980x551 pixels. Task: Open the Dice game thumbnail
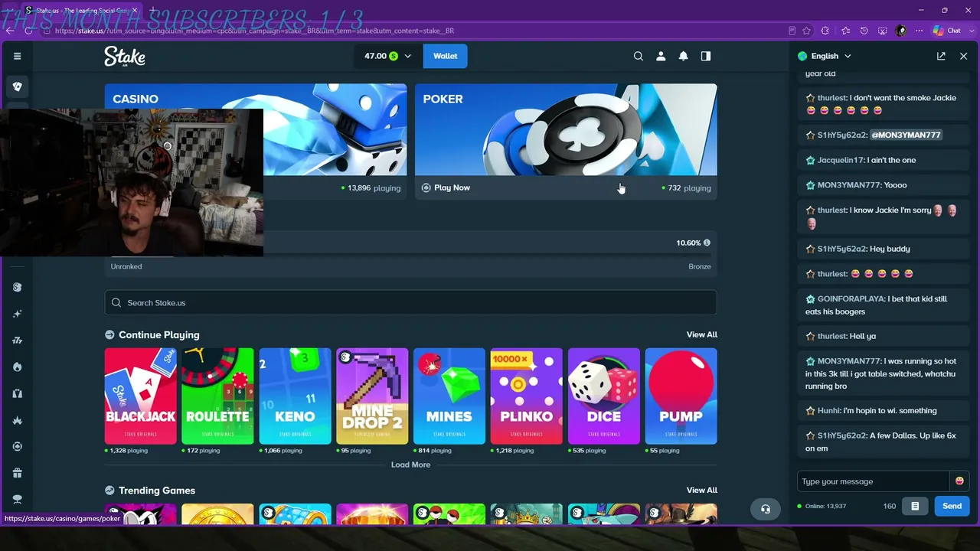click(x=604, y=396)
